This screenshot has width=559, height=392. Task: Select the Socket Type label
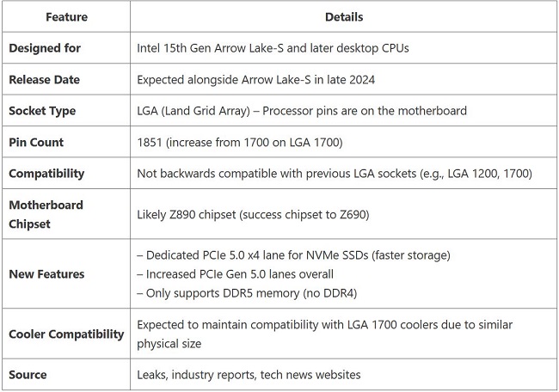[42, 111]
